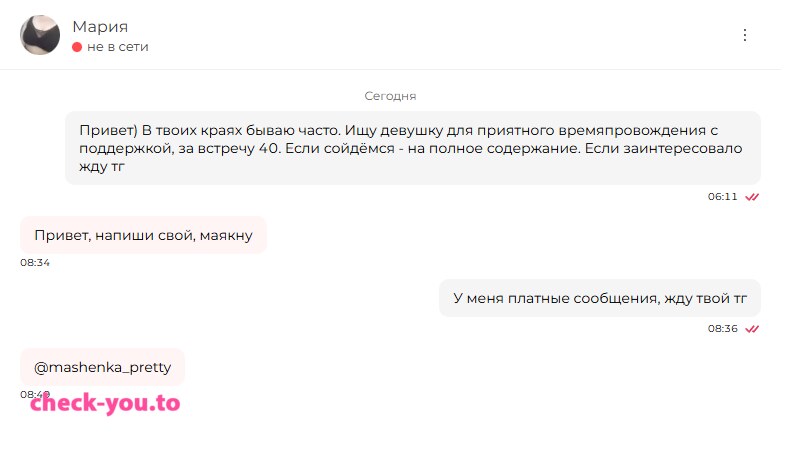Click the timestamp under the @mashenka_pretty message
Viewport: 788px width, 450px height.
click(35, 395)
